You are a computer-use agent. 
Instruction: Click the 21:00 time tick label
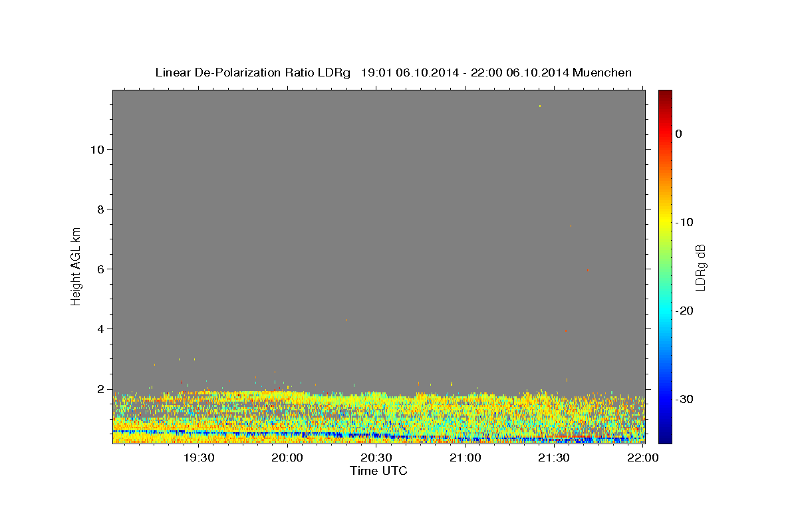coord(465,458)
